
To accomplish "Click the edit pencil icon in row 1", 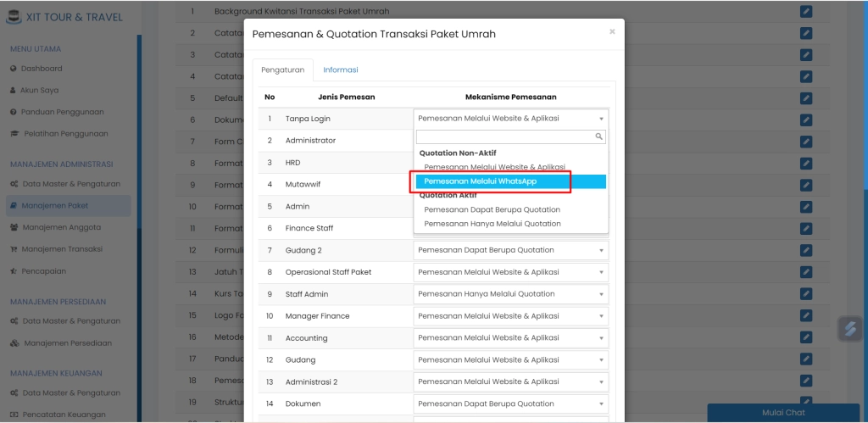I will [x=805, y=11].
